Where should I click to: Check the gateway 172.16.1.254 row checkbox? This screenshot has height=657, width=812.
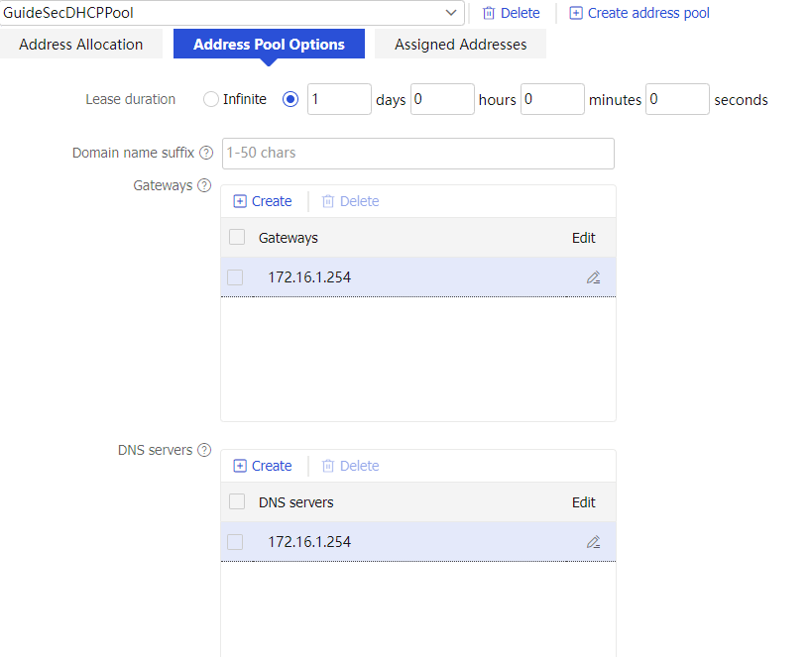point(235,277)
